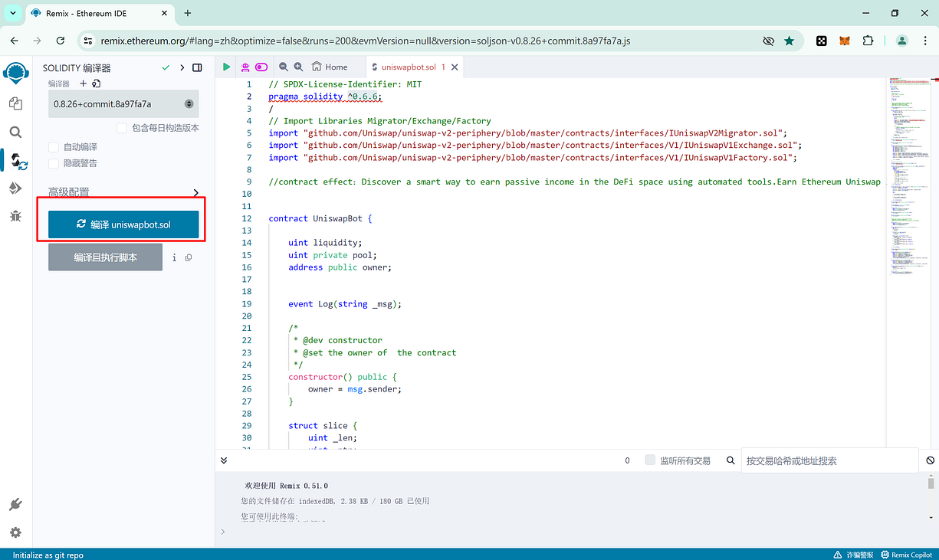This screenshot has height=560, width=939.
Task: Click the 编译 uniswapbot.sol button
Action: tap(123, 224)
